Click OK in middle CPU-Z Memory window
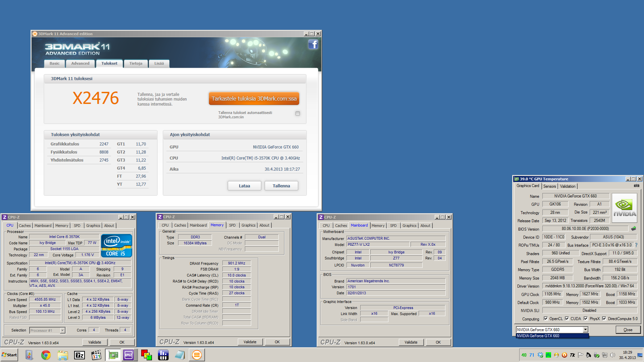The width and height of the screenshot is (644, 362). (x=277, y=342)
